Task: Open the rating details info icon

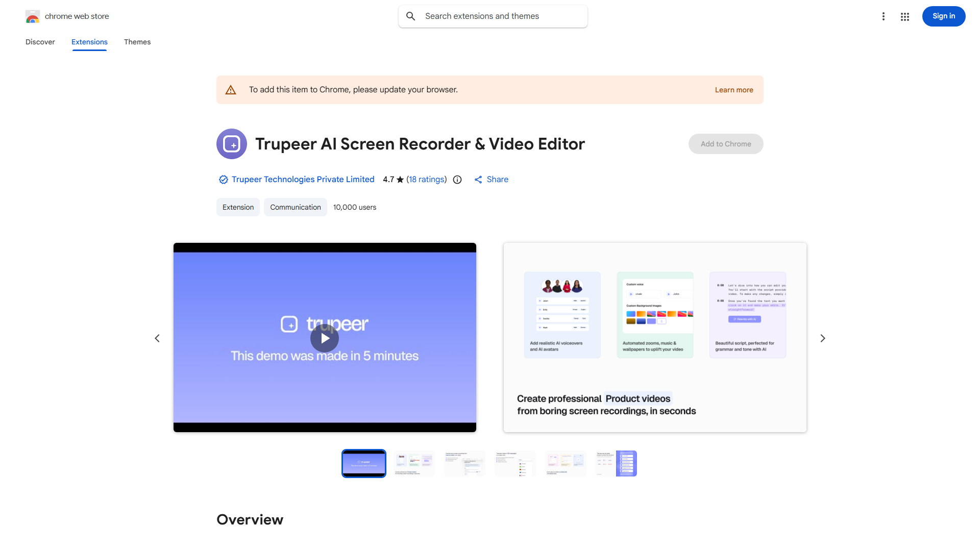Action: (457, 180)
